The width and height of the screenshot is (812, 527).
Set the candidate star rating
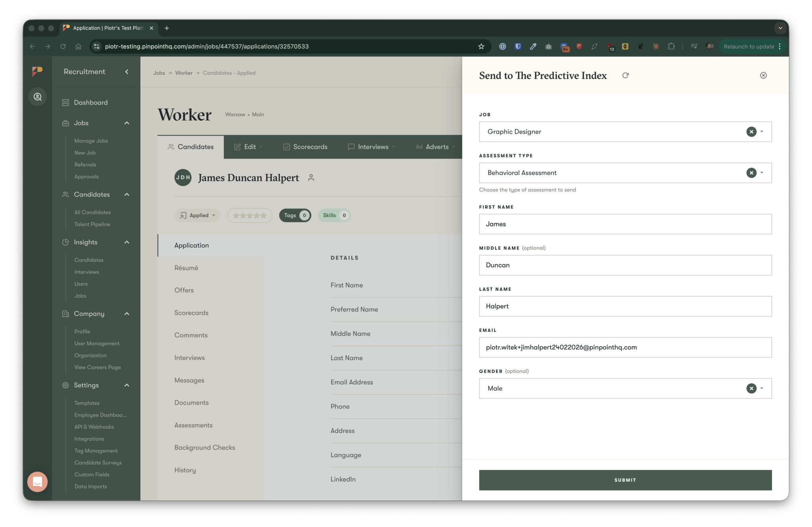point(250,215)
